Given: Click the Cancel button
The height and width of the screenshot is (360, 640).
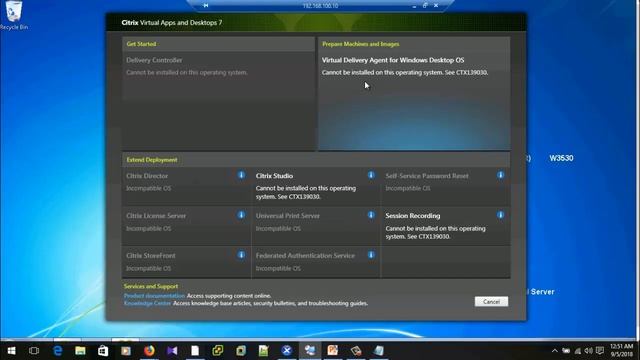Looking at the screenshot, I should (x=491, y=302).
